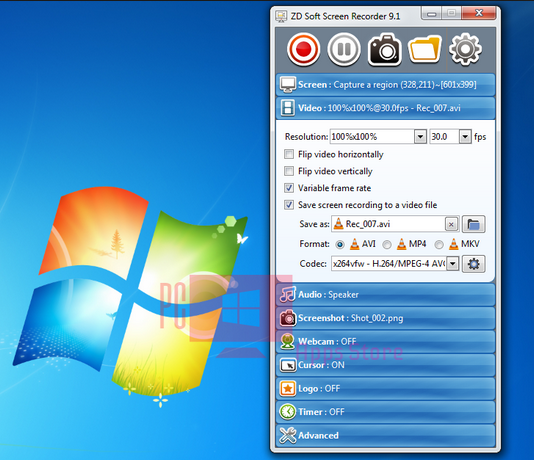Open settings via the toolbar gear icon
This screenshot has width=534, height=460.
pyautogui.click(x=465, y=49)
